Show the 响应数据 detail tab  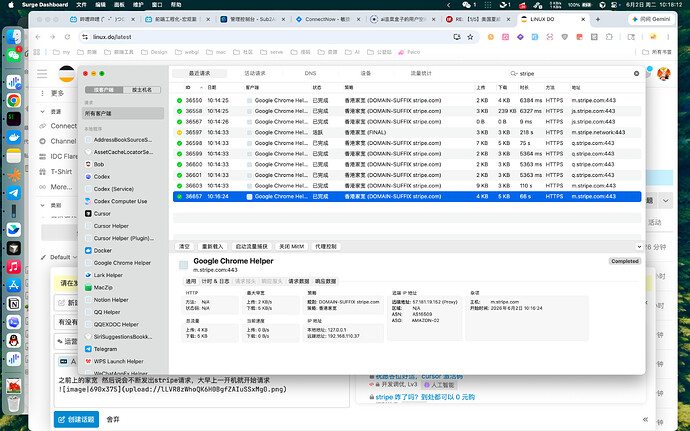pyautogui.click(x=326, y=281)
